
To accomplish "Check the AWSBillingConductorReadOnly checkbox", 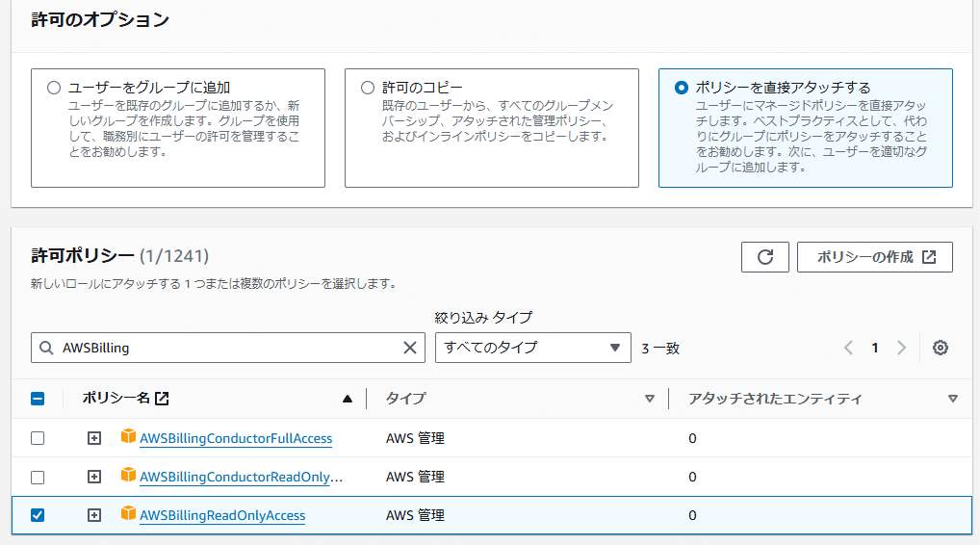I will click(38, 477).
